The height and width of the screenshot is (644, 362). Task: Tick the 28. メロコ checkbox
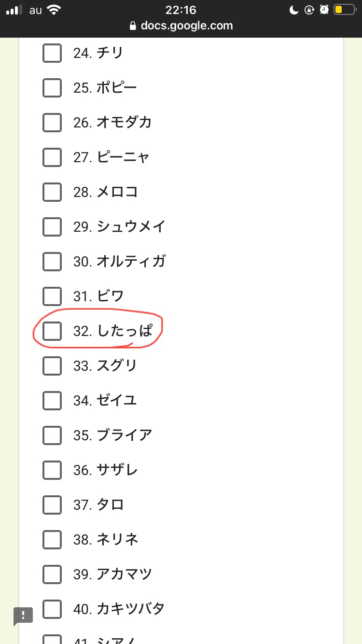coord(52,192)
